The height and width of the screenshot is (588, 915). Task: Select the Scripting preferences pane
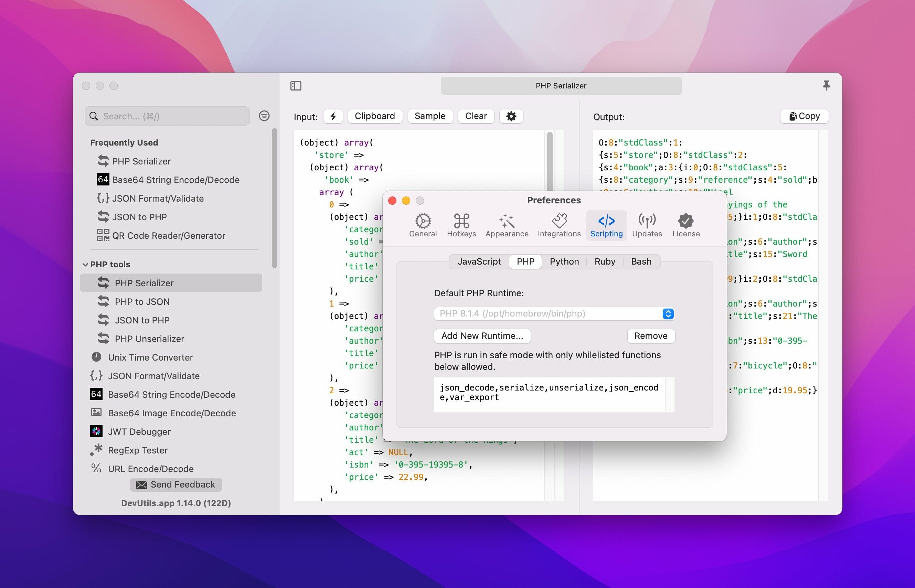pyautogui.click(x=606, y=225)
